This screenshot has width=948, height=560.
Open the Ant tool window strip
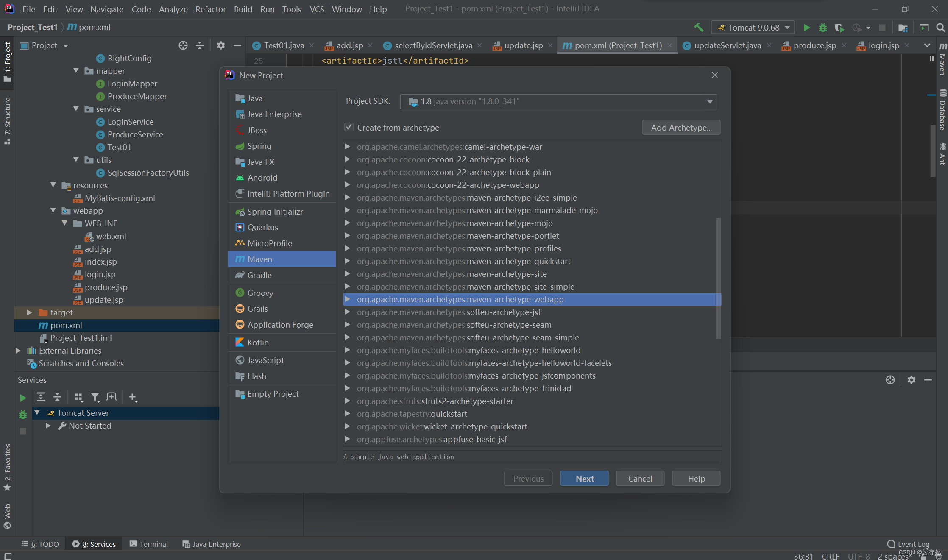[x=942, y=154]
